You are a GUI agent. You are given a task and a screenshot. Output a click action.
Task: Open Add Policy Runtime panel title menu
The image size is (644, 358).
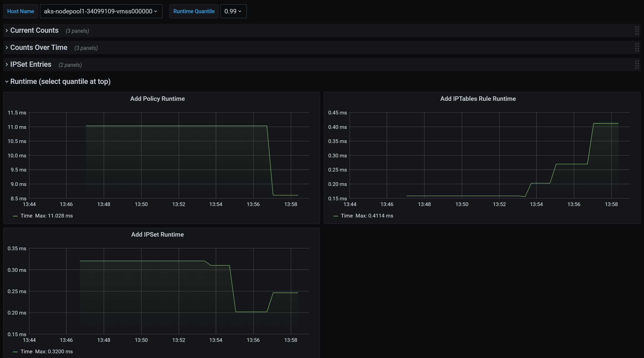pyautogui.click(x=157, y=99)
